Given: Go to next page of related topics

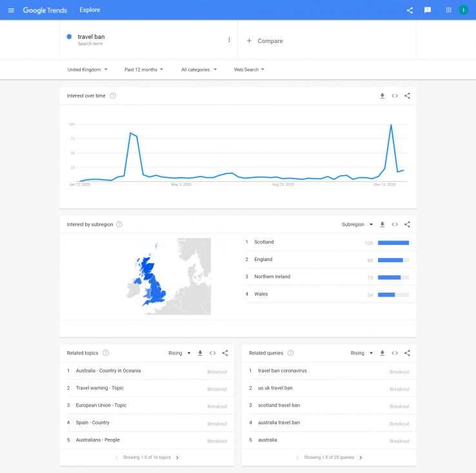Looking at the screenshot, I should pos(177,458).
